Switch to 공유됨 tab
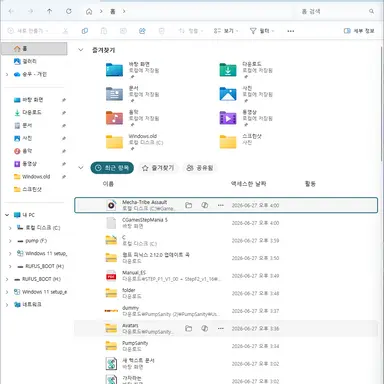The image size is (384, 384). (x=200, y=168)
